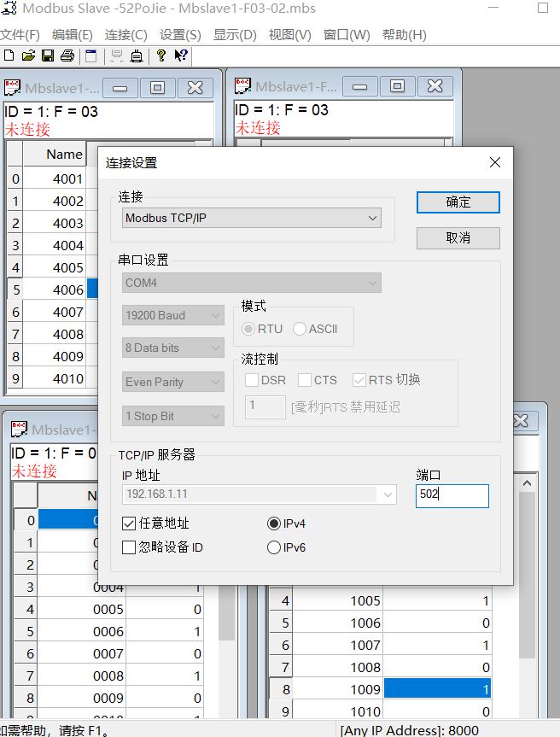Click the New document toolbar icon

(x=9, y=56)
